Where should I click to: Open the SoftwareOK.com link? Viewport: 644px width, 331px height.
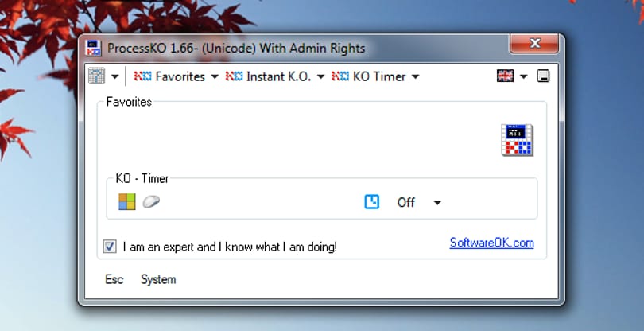[491, 243]
